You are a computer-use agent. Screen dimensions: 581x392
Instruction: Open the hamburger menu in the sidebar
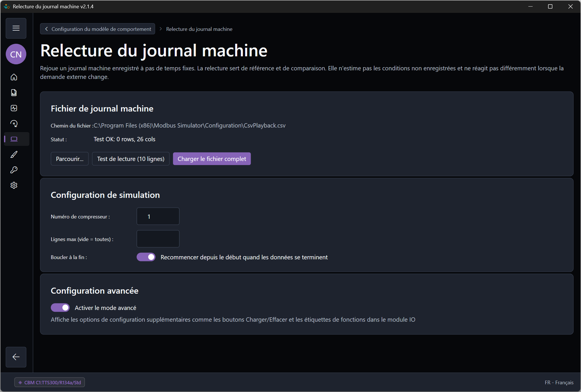16,28
